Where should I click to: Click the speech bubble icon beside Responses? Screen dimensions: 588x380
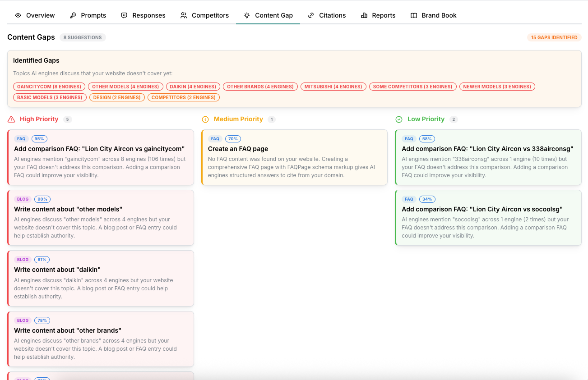(124, 15)
